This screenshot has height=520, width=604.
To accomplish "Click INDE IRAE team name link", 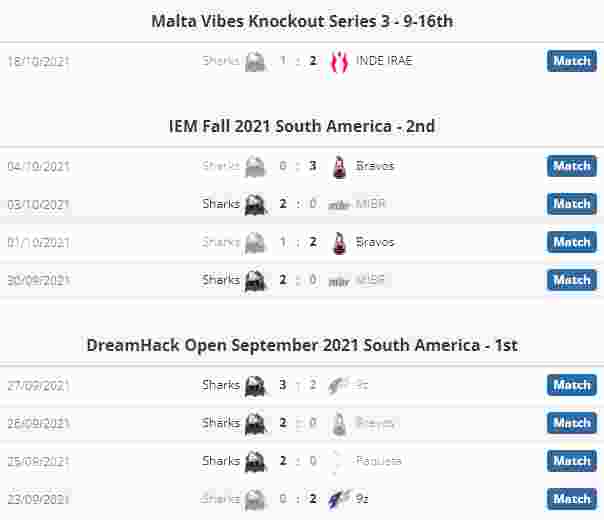I will (384, 61).
